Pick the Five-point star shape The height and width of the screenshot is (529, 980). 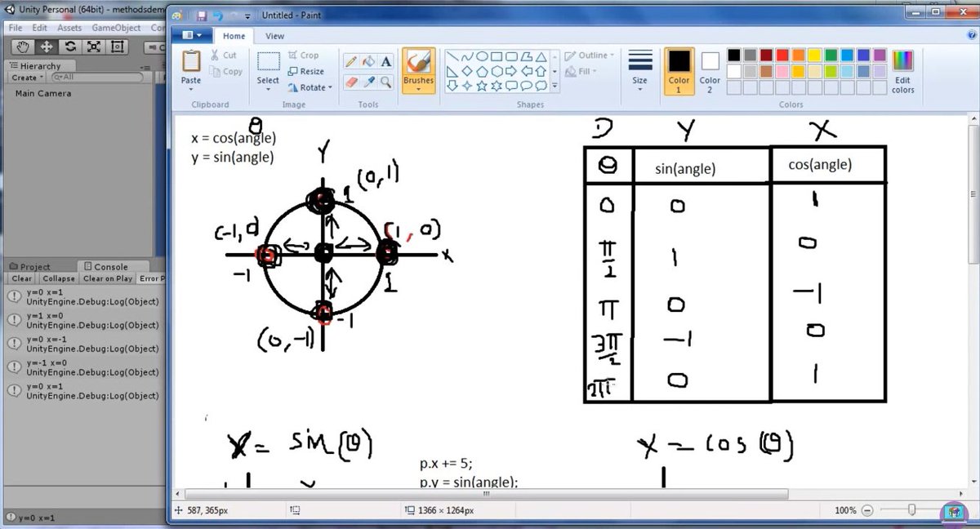pos(481,86)
